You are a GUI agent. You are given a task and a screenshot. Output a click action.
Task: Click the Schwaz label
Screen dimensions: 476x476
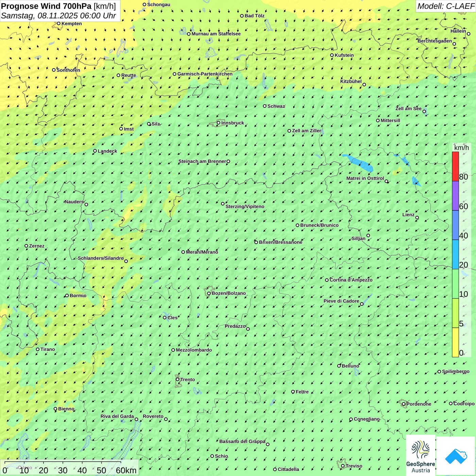click(276, 106)
